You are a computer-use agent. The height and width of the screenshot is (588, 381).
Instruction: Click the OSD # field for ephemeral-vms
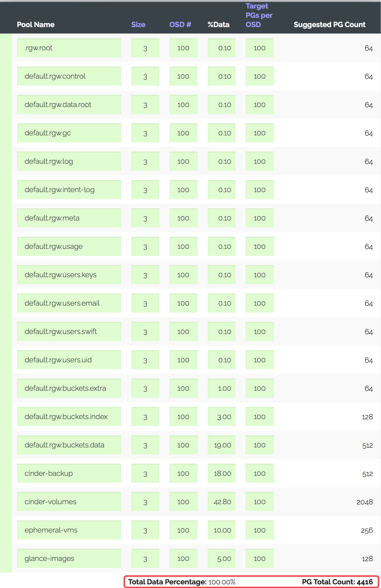(183, 530)
